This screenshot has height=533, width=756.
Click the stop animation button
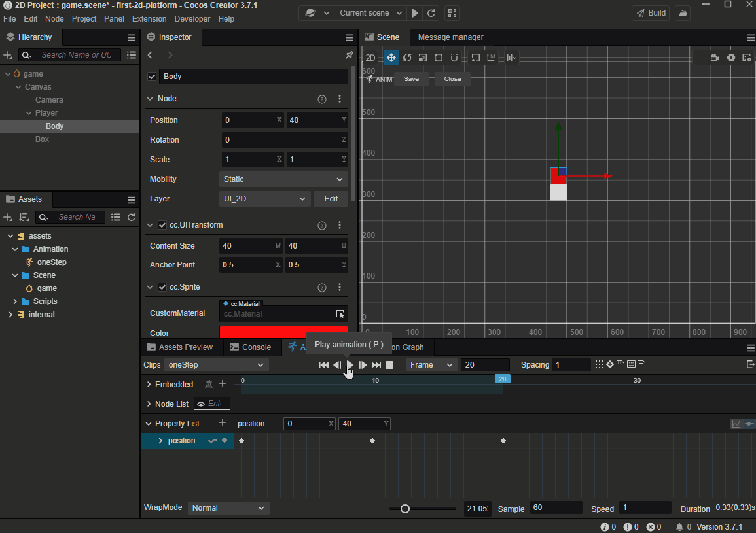tap(389, 365)
